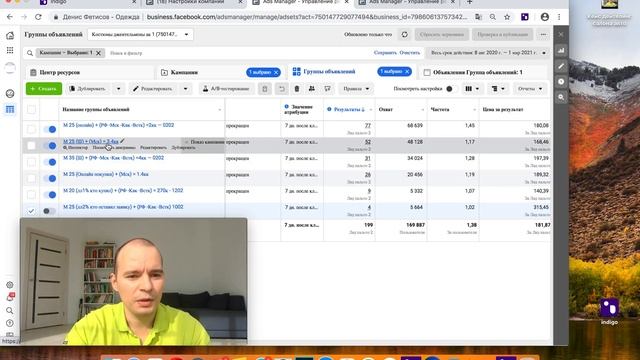The width and height of the screenshot is (640, 360).
Task: Uncheck the selected last row with 5 664 reach
Action: coord(31,211)
